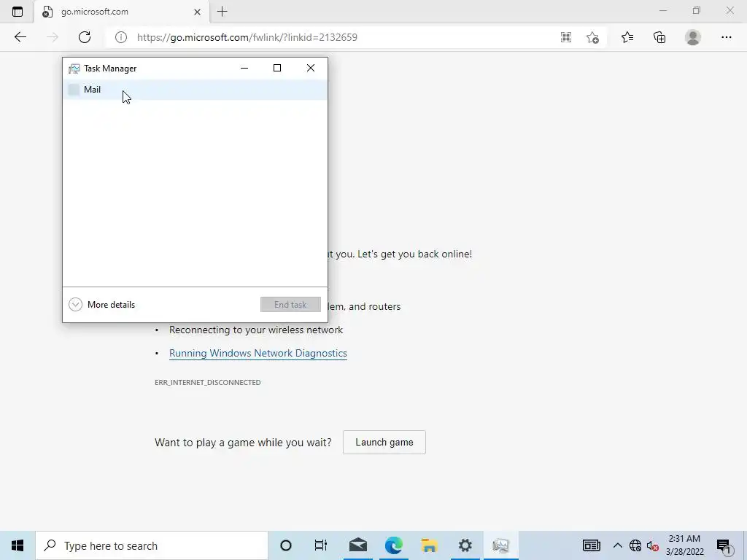Close the Task Manager window
This screenshot has width=747, height=560.
pyautogui.click(x=311, y=68)
